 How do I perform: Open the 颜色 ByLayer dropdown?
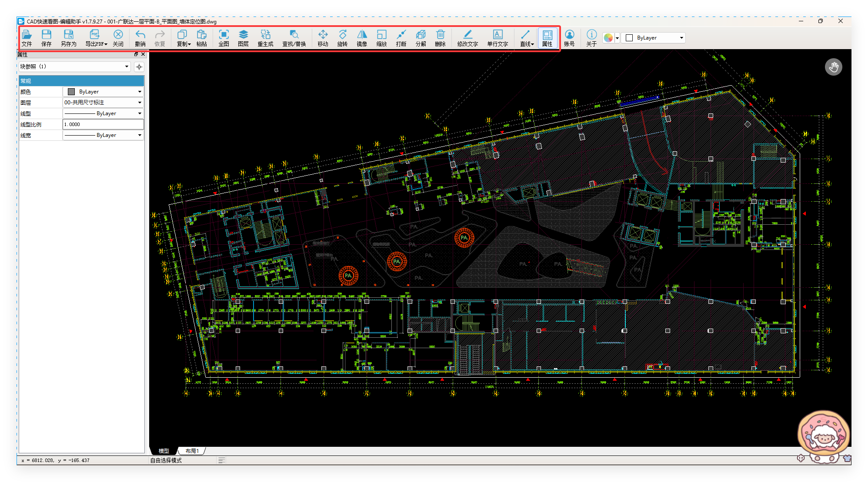[103, 92]
